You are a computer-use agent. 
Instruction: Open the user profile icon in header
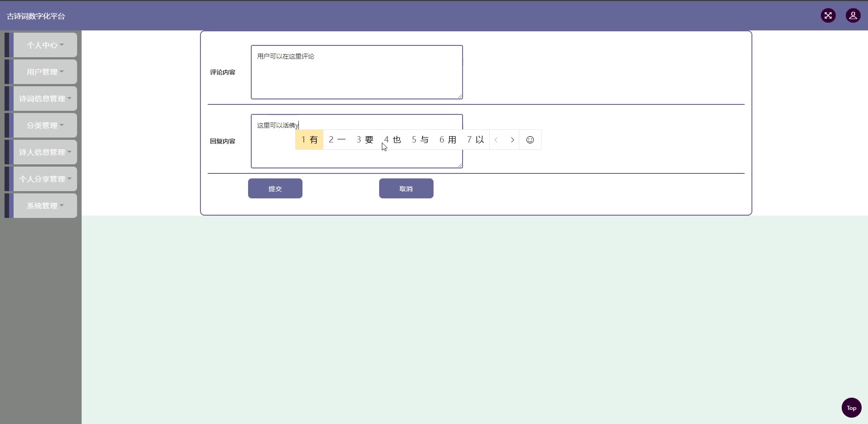tap(853, 16)
